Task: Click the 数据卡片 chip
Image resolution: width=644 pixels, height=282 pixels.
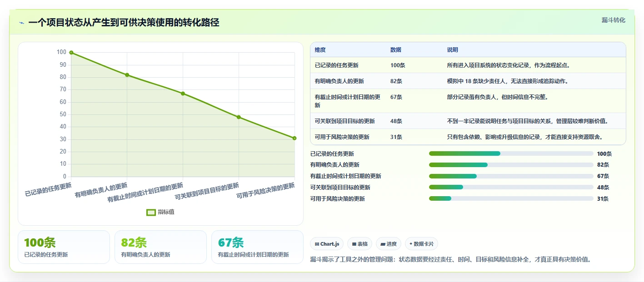Action: tap(421, 244)
